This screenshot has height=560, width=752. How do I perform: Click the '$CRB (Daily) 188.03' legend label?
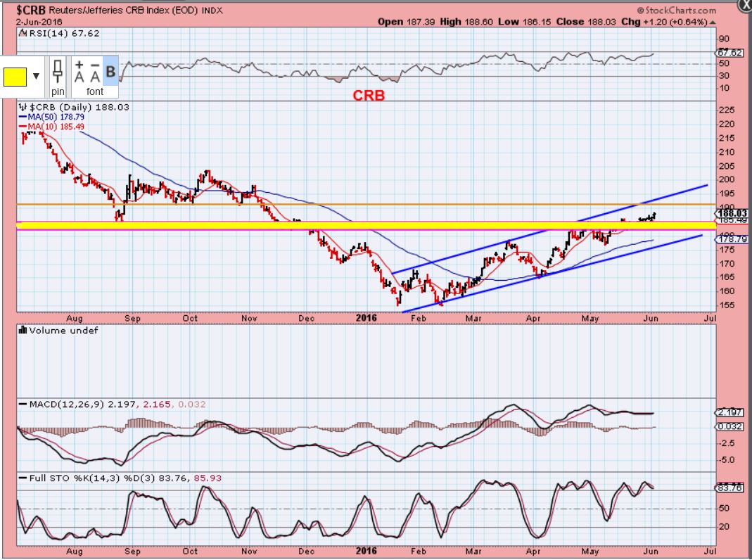79,107
